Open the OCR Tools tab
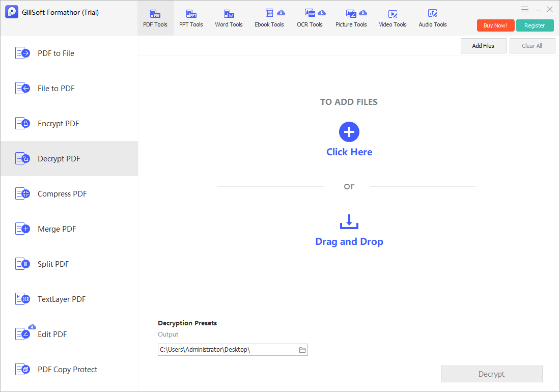 tap(310, 18)
